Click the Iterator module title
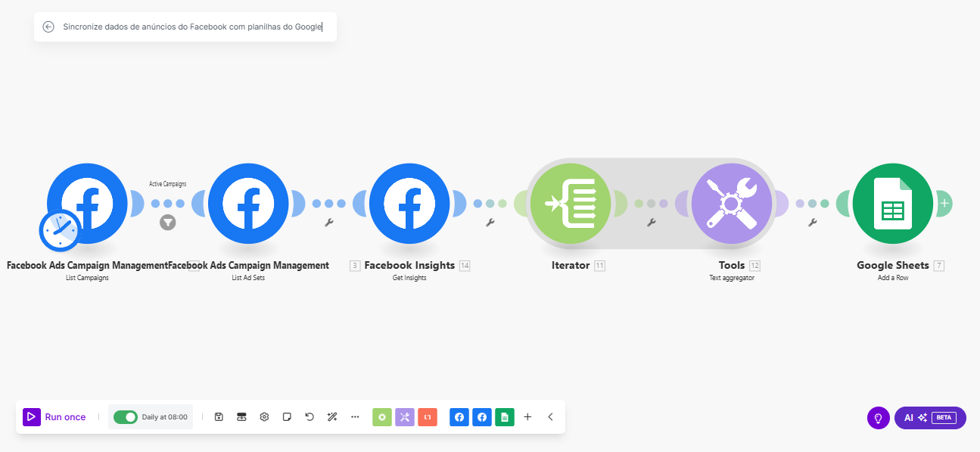 click(571, 266)
